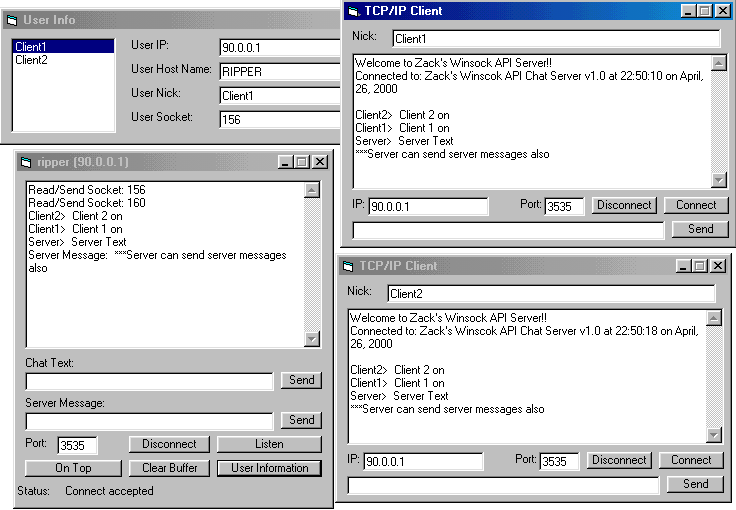The height and width of the screenshot is (510, 736).
Task: Select Client2 in the user list
Action: [31, 60]
